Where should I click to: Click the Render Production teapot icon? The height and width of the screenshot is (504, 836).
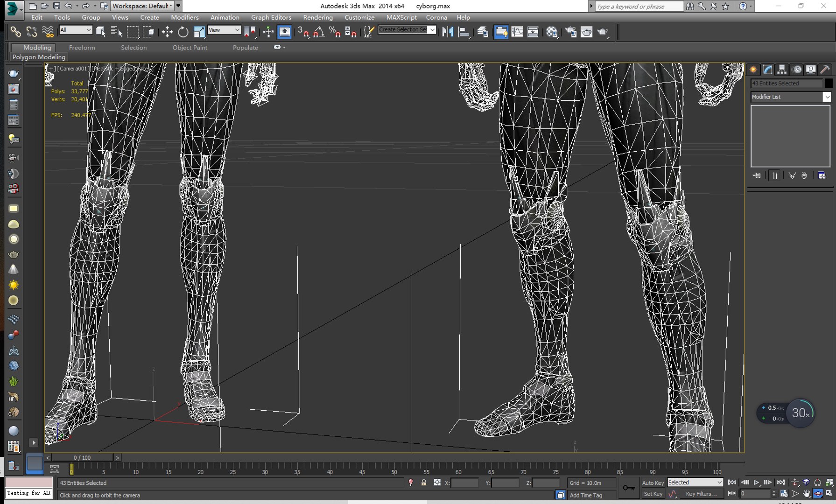click(x=603, y=32)
